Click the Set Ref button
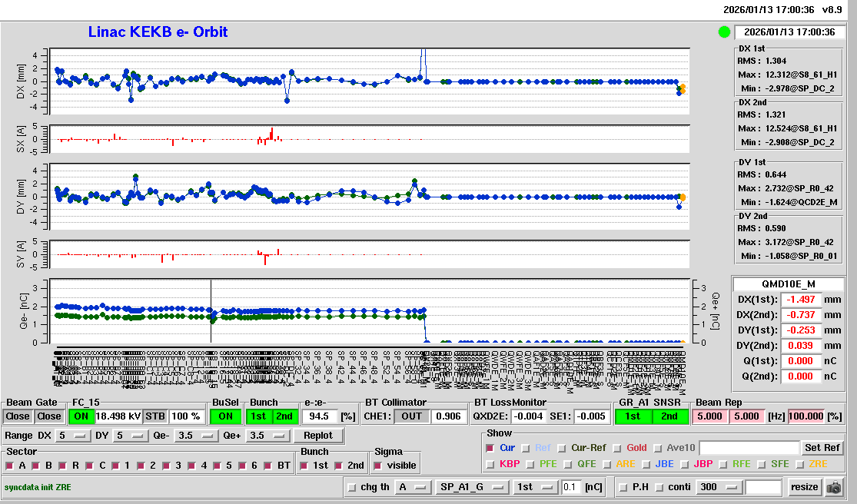 click(822, 448)
